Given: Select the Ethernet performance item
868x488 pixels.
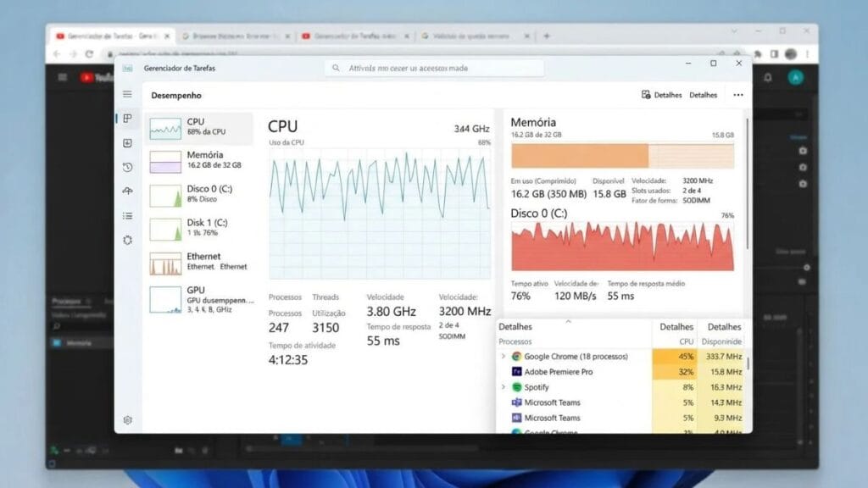Looking at the screenshot, I should (199, 263).
